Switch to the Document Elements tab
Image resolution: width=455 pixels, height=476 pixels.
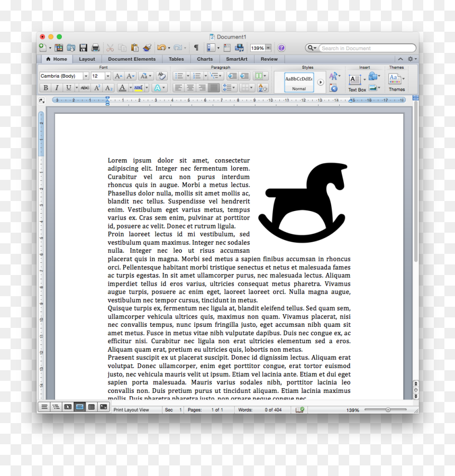point(132,59)
